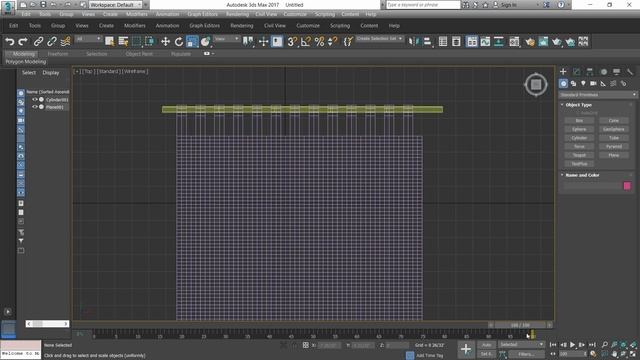
Task: Open the Standard Primitives category dropdown
Action: [x=598, y=95]
